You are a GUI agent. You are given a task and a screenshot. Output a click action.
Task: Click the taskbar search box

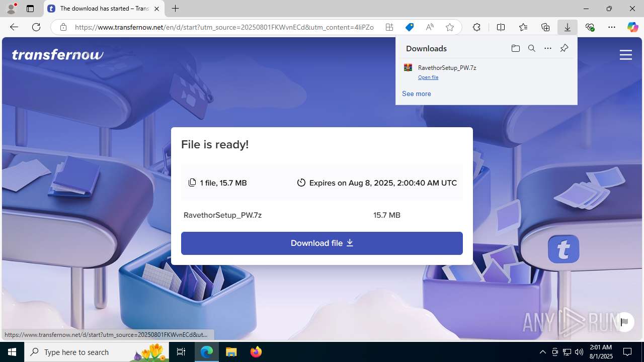(x=97, y=352)
